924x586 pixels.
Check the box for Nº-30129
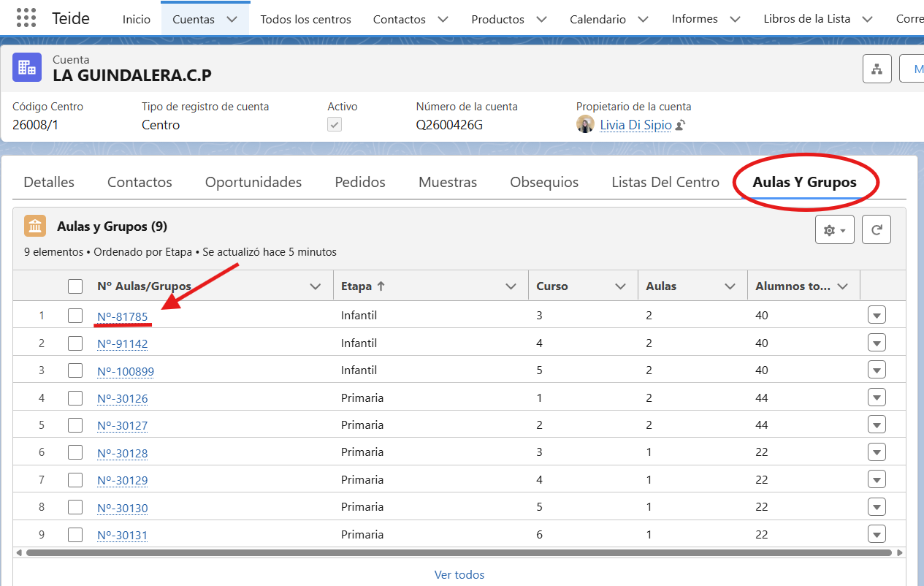(x=75, y=479)
